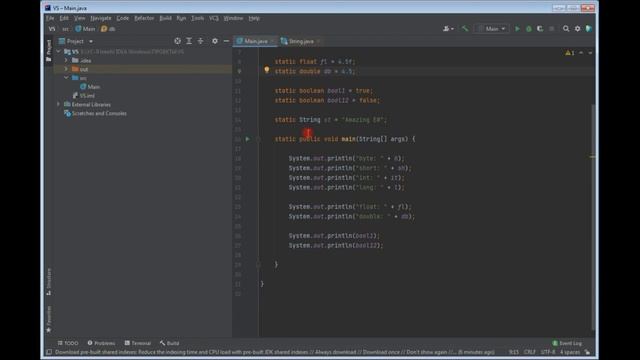The image size is (640, 360).
Task: Close the Main.java editor tab
Action: click(x=272, y=41)
